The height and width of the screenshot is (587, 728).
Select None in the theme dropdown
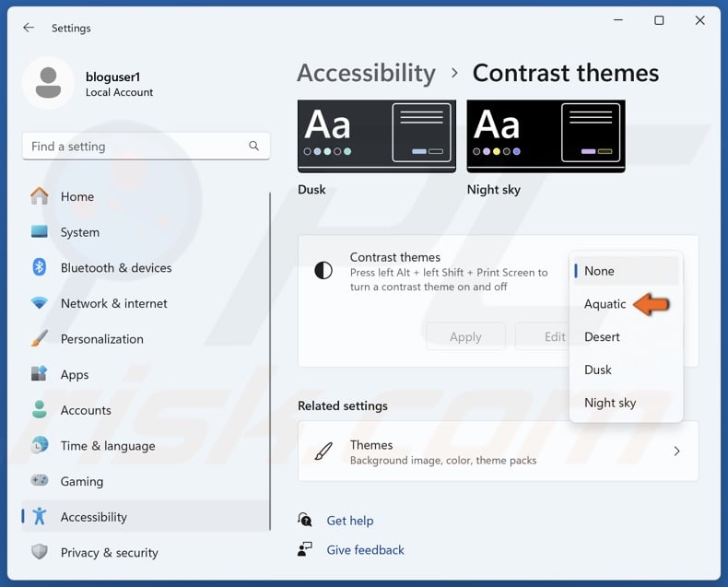(x=599, y=271)
